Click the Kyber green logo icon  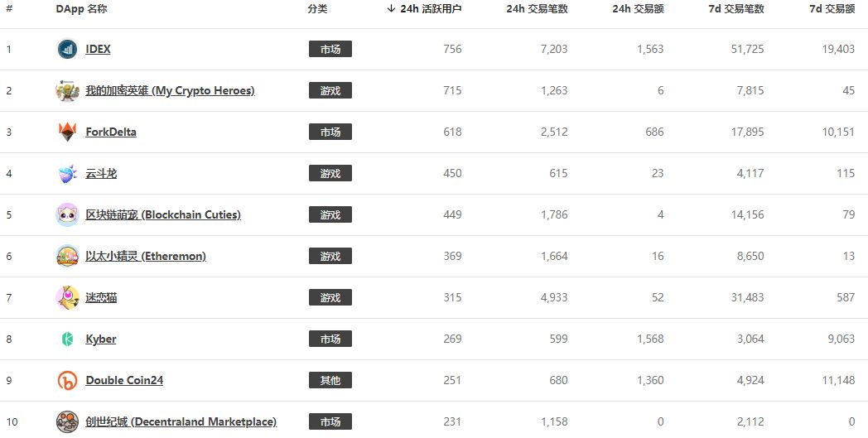point(68,339)
